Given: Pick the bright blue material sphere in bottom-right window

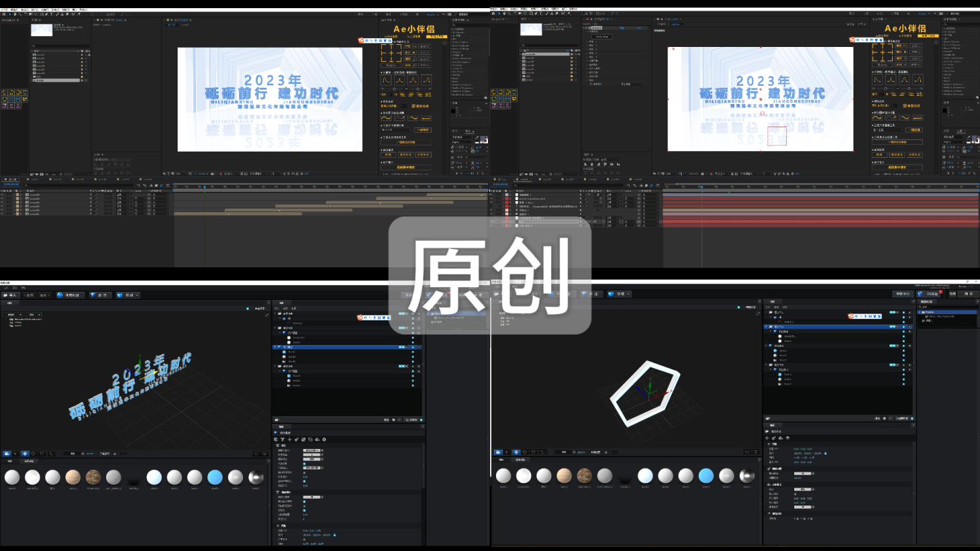Looking at the screenshot, I should 706,475.
